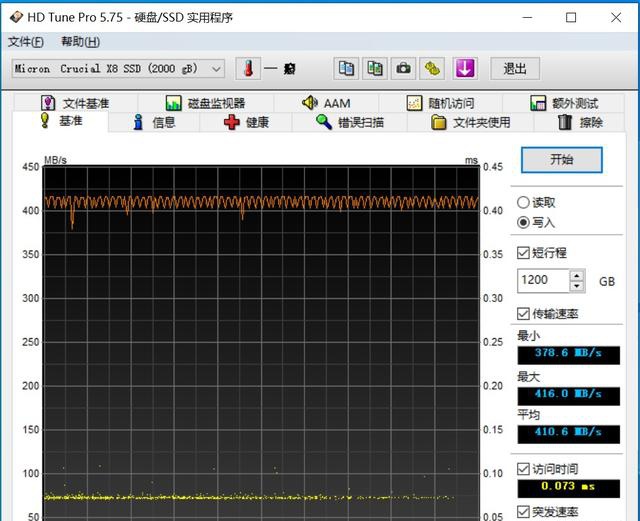The image size is (640, 521).
Task: Click the 378.6 MB/s minimum value
Action: 569,355
